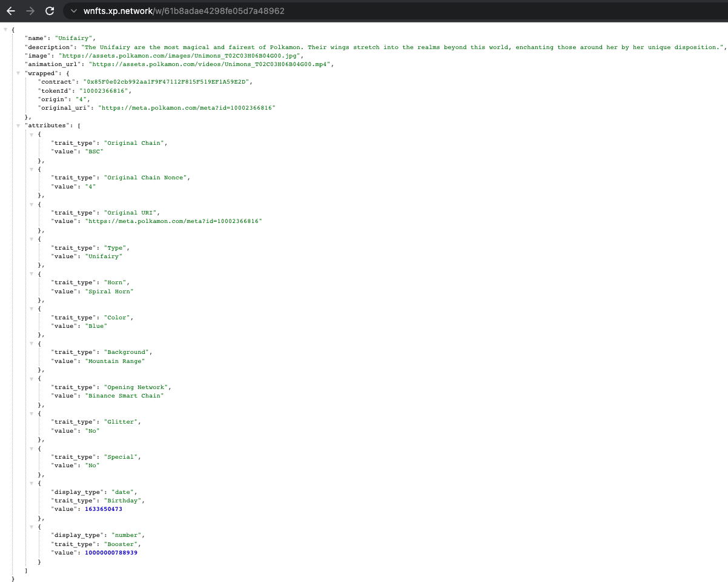Click the "image" key
The image size is (728, 583).
[x=38, y=55]
